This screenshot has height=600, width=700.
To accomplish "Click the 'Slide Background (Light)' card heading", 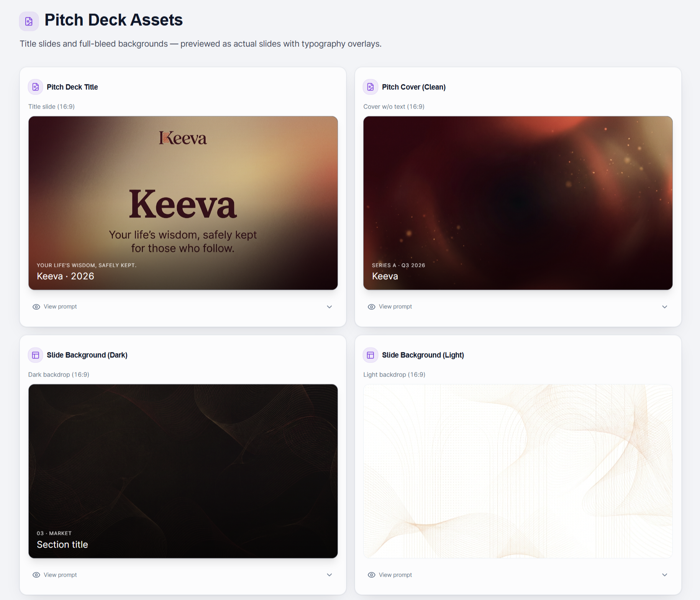I will (x=423, y=355).
